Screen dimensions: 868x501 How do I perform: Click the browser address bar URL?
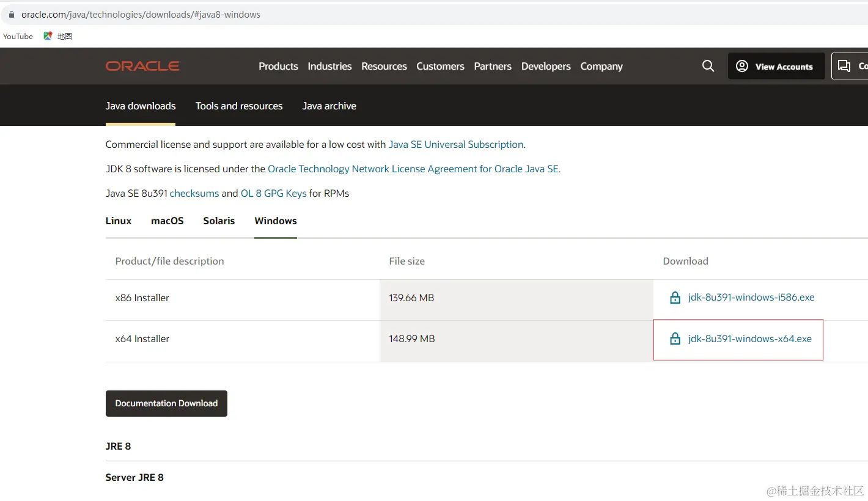coord(141,15)
